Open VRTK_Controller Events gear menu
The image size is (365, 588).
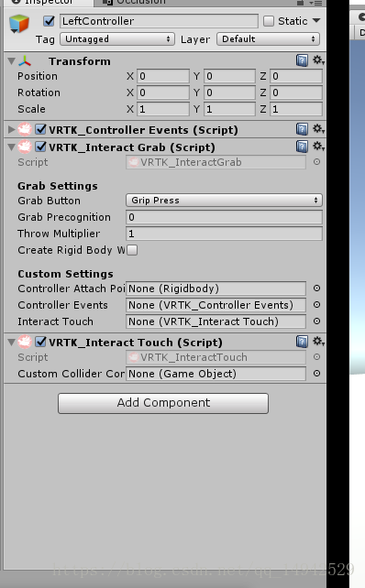point(318,129)
